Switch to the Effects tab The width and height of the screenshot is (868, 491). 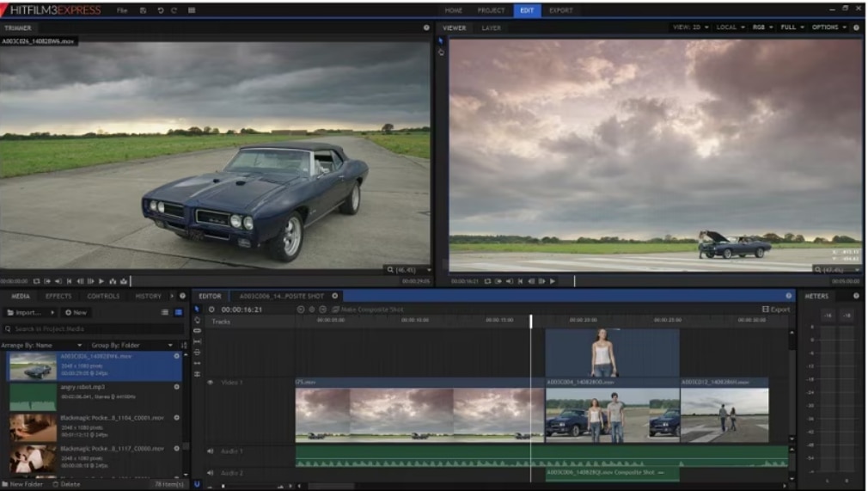[x=58, y=296]
